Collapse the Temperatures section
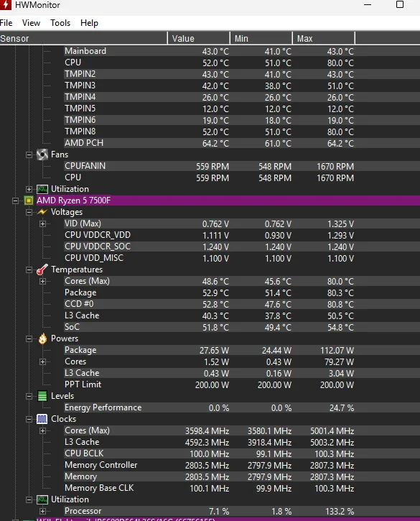 point(29,269)
